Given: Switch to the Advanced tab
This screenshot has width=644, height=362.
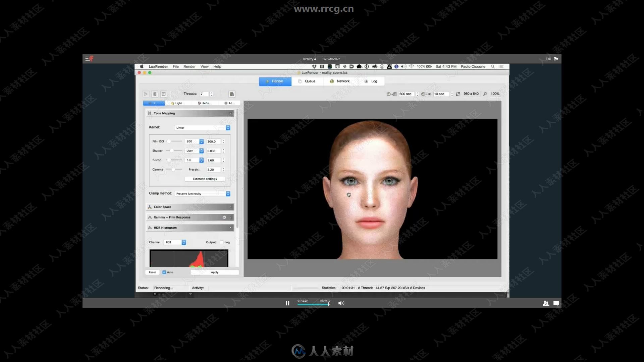Looking at the screenshot, I should 229,103.
